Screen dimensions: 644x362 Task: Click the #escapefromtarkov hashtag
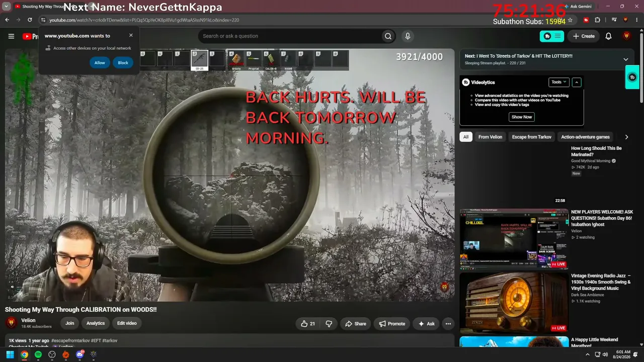pos(70,340)
